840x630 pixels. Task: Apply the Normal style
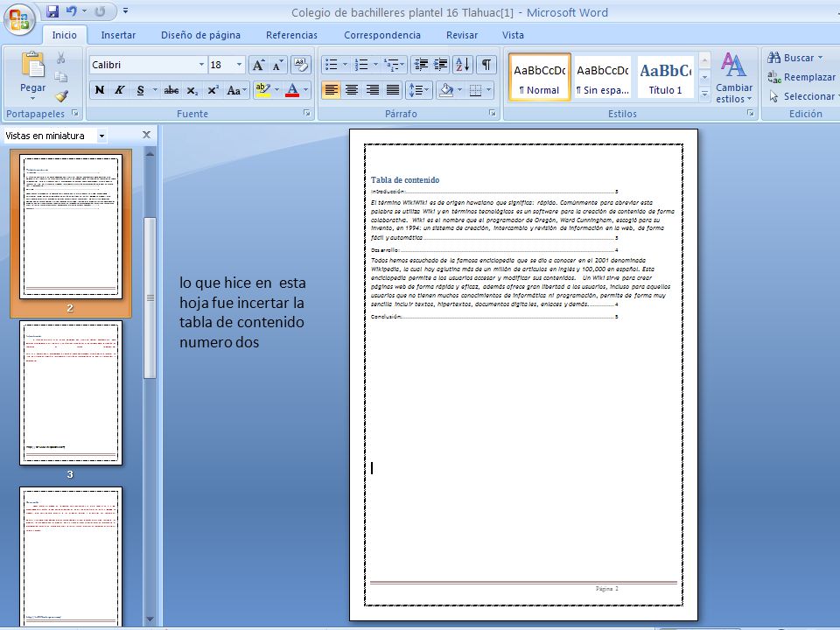[x=540, y=77]
